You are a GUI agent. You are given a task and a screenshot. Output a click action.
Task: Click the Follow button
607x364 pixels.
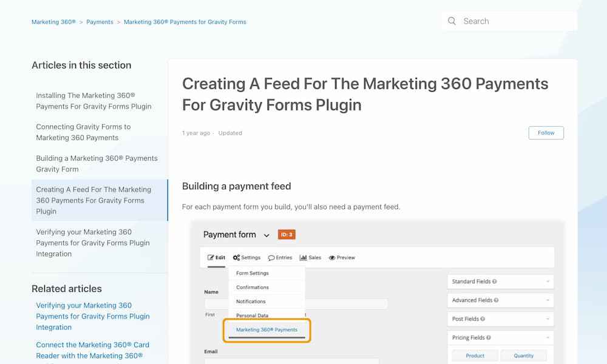coord(546,133)
